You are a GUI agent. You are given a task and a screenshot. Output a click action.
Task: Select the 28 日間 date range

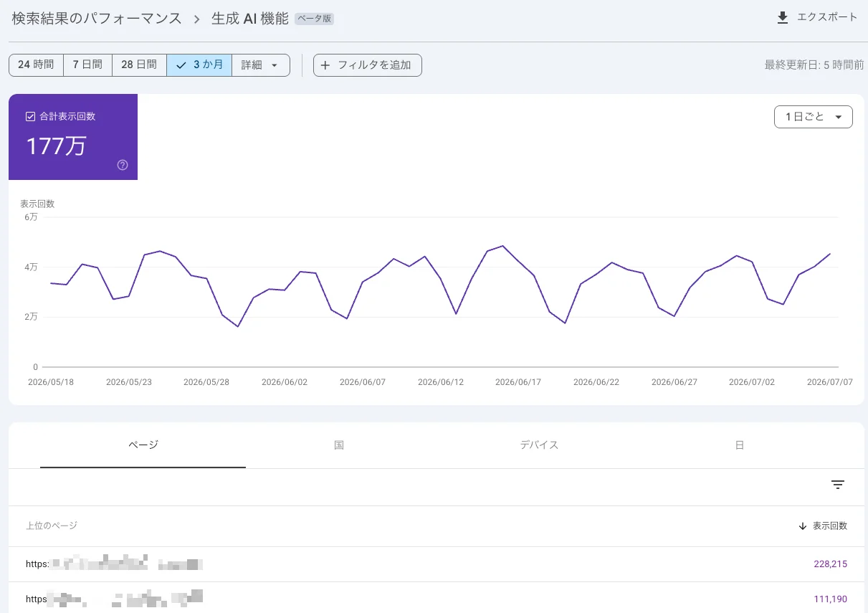(x=139, y=65)
